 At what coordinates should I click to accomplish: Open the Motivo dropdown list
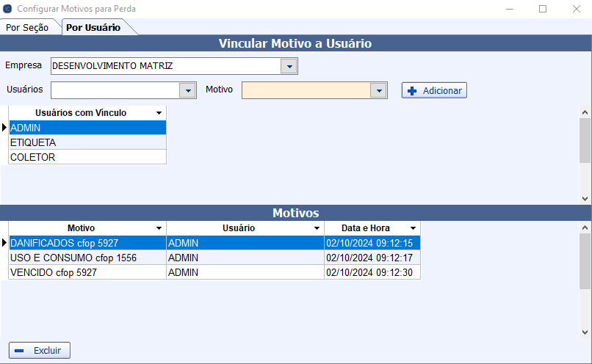pyautogui.click(x=378, y=90)
